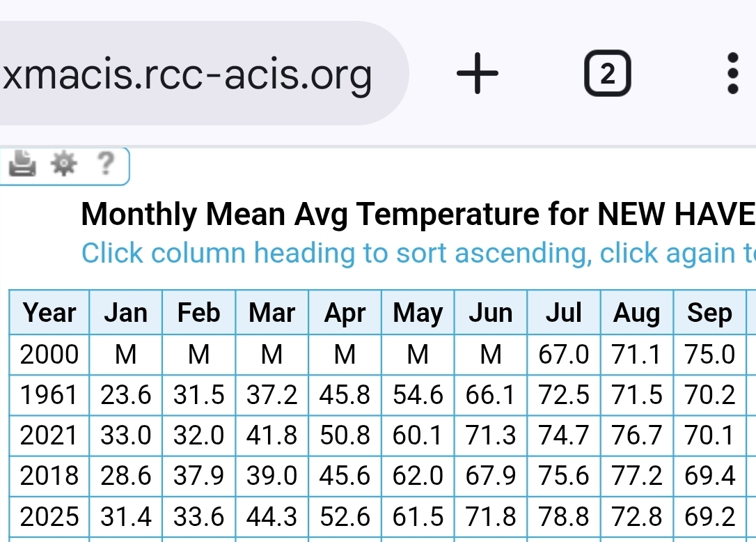Open the tab switcher showing 2 tabs
This screenshot has width=756, height=542.
[x=607, y=74]
